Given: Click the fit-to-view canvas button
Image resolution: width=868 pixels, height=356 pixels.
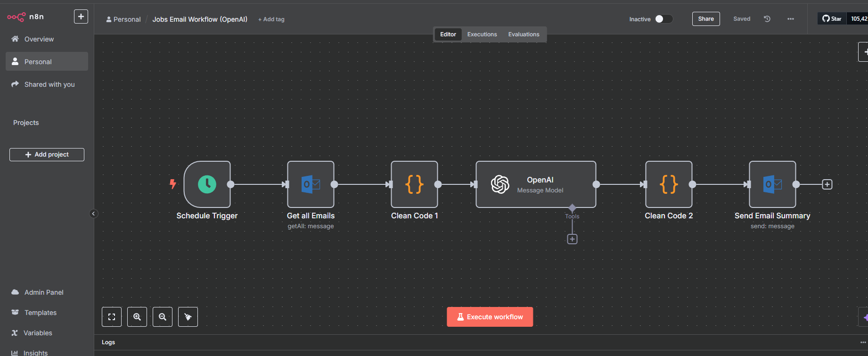Looking at the screenshot, I should [112, 317].
